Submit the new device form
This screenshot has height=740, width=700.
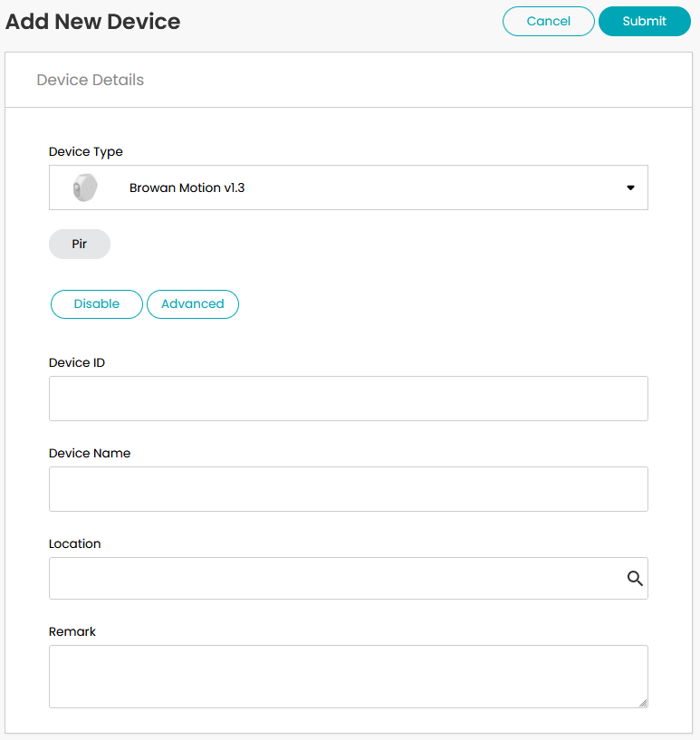coord(645,21)
